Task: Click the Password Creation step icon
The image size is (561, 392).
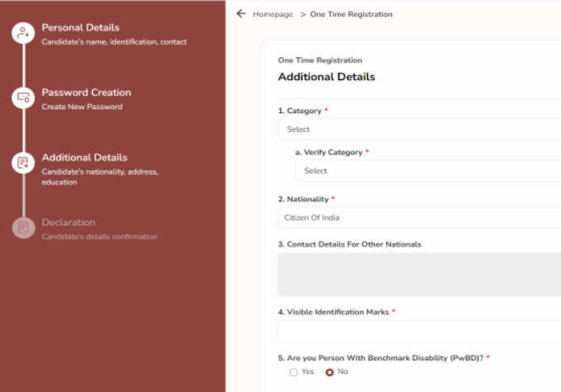Action: pyautogui.click(x=23, y=98)
